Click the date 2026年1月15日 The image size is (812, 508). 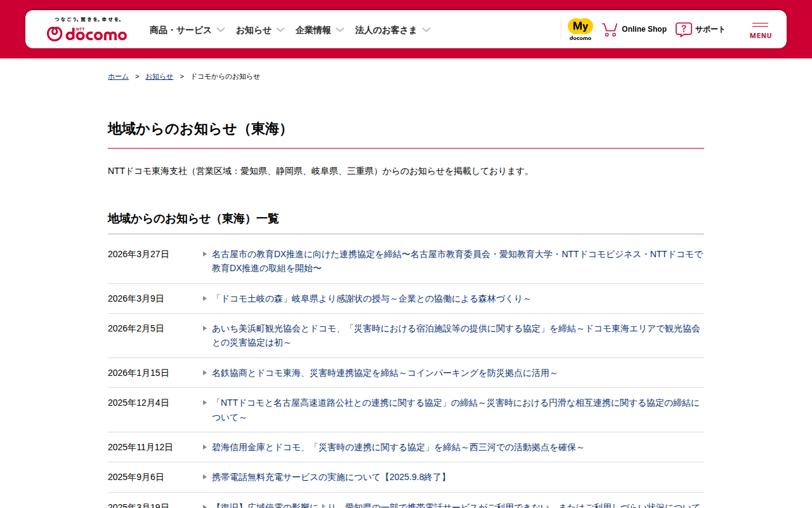(138, 373)
